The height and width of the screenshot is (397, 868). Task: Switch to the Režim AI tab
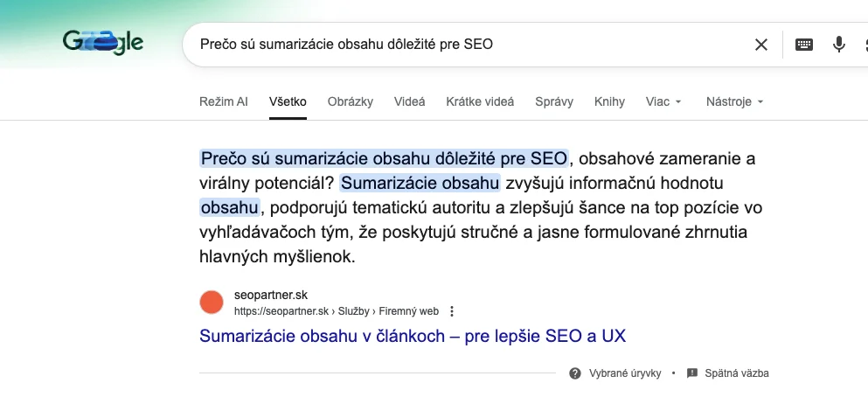[224, 101]
